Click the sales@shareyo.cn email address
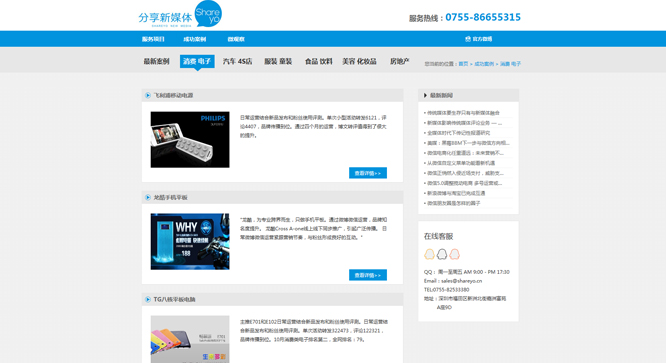Viewport: 666px width, 363px height. [x=461, y=281]
